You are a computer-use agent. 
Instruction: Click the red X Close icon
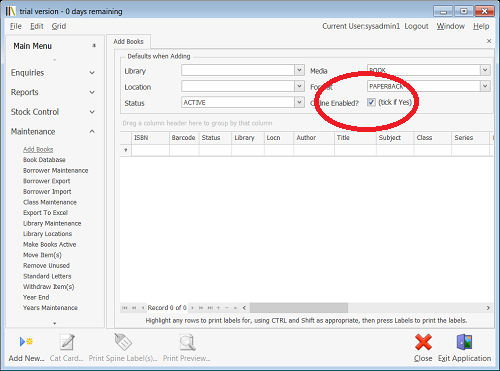click(x=423, y=342)
